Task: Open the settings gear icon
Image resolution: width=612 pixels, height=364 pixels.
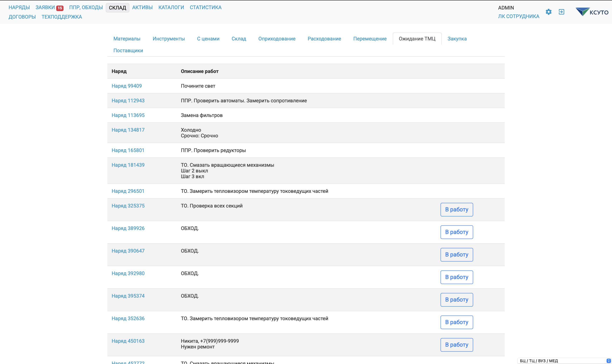Action: 548,12
